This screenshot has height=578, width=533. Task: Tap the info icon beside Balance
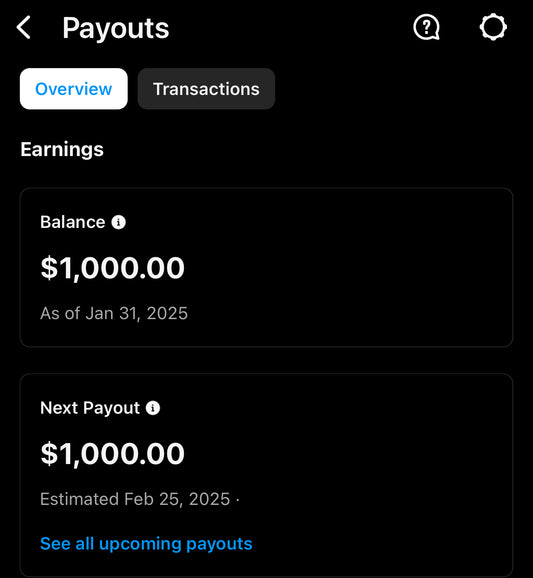point(119,222)
